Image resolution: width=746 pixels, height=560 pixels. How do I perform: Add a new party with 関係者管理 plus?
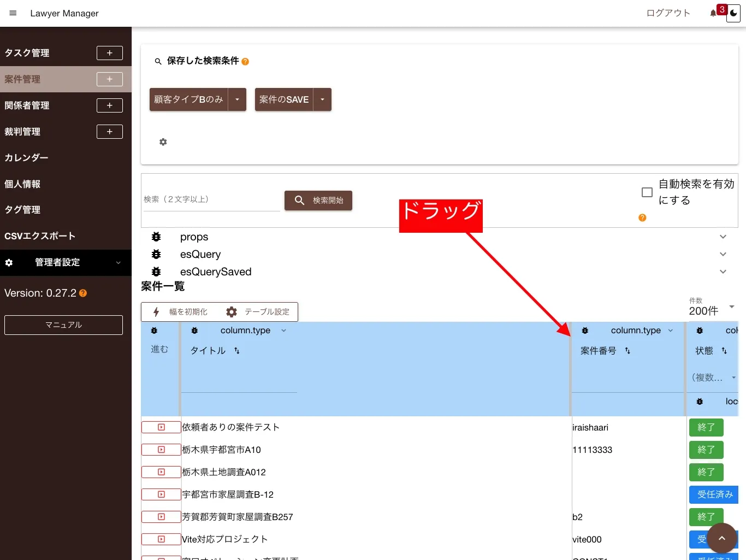coord(110,105)
